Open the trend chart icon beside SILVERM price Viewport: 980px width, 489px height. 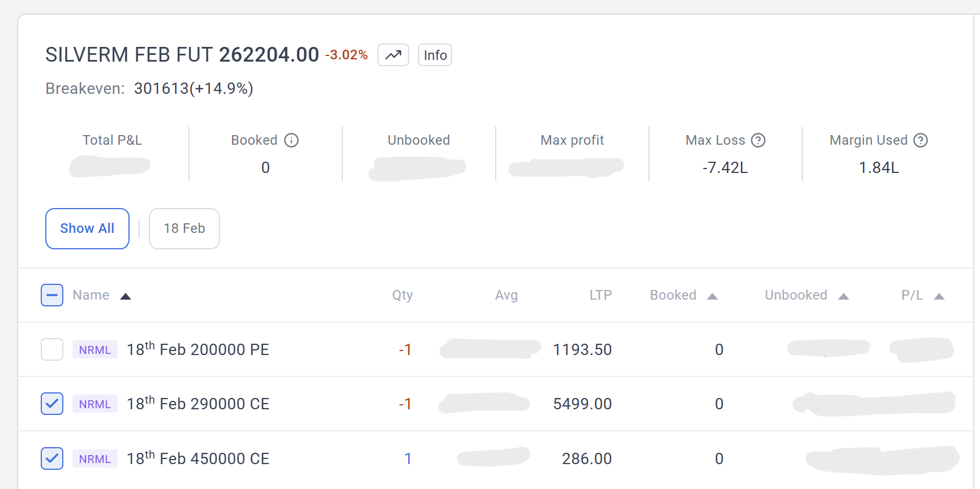[393, 55]
